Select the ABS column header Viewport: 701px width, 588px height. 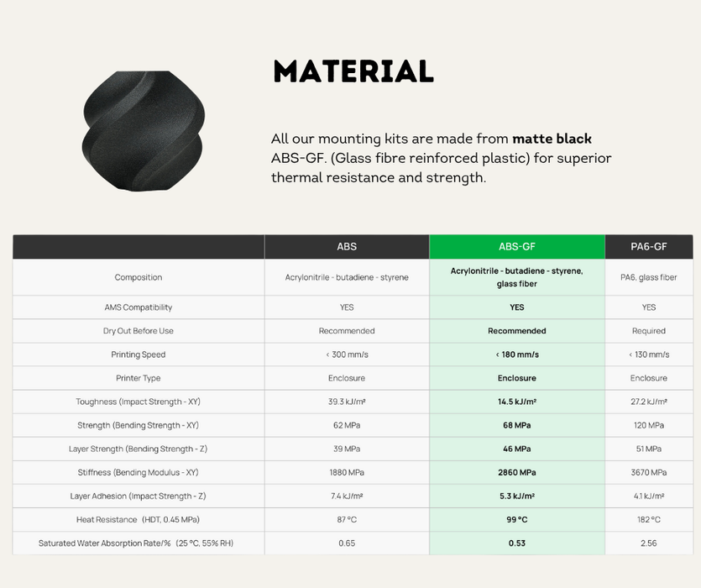click(347, 247)
